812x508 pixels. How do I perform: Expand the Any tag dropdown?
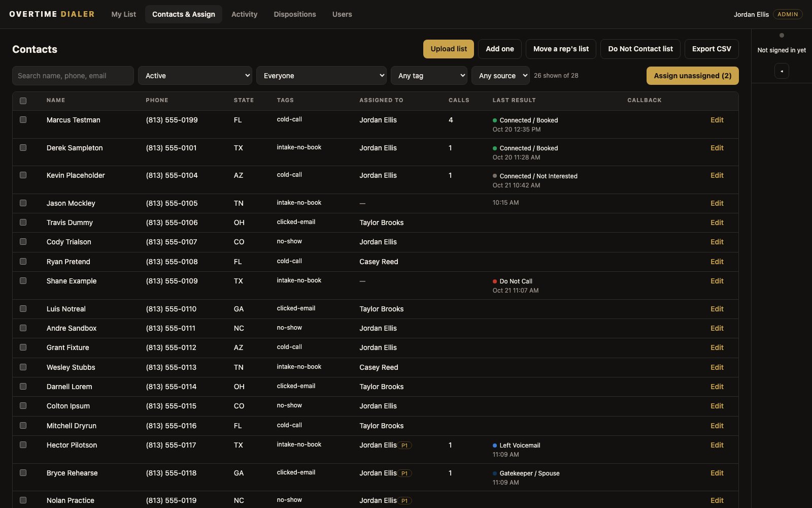pos(429,76)
